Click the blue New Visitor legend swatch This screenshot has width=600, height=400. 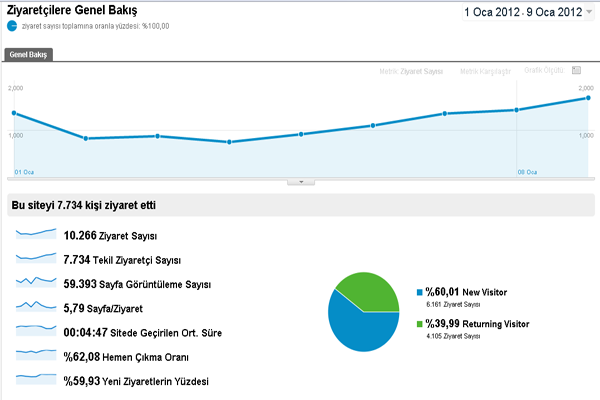click(x=419, y=292)
